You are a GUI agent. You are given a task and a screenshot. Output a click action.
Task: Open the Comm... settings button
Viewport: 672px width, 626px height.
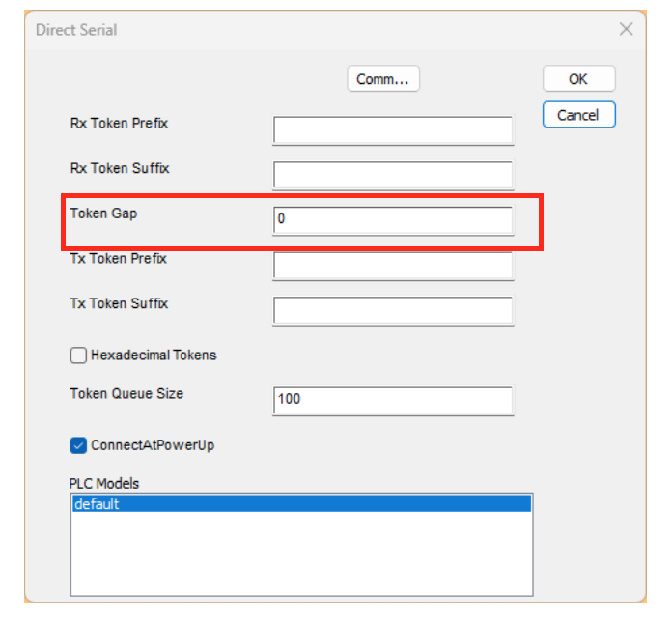[x=382, y=79]
